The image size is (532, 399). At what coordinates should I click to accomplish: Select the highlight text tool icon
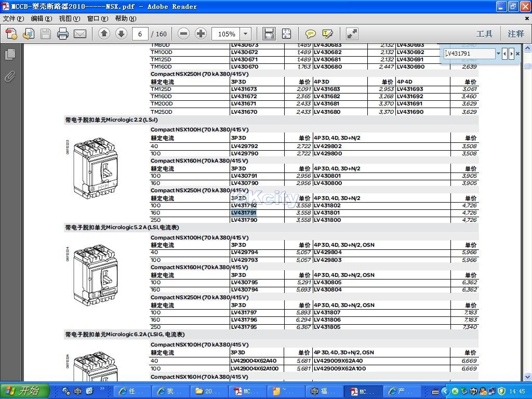327,34
